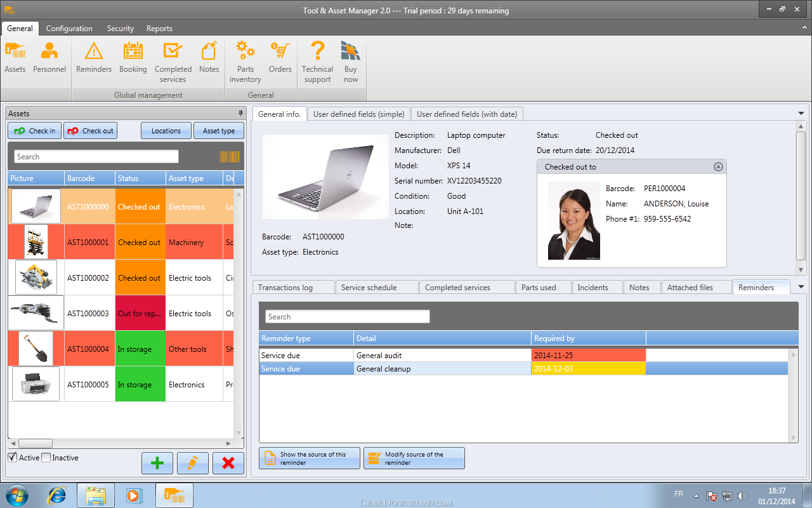Click the application icon in title bar
Image resolution: width=812 pixels, height=508 pixels.
10,10
